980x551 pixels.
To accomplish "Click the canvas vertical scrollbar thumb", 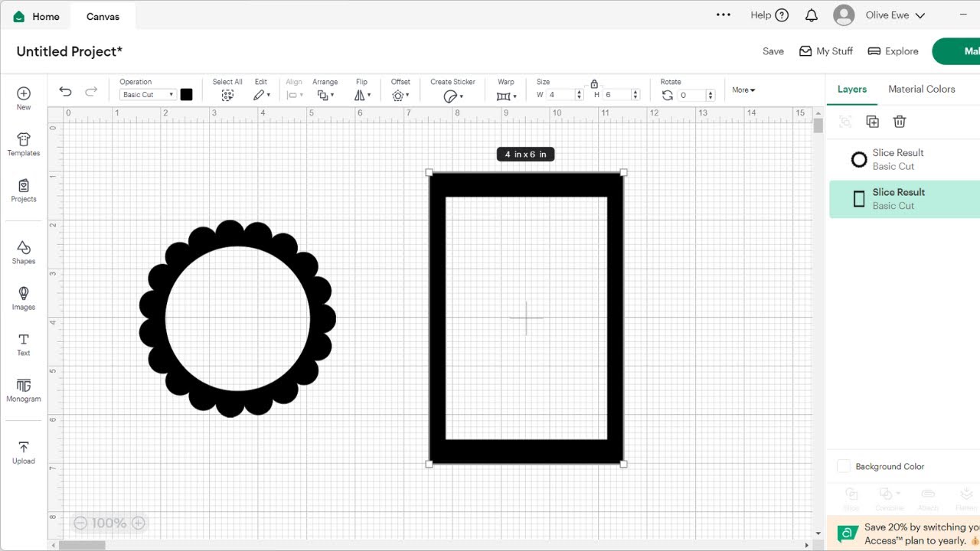I will click(818, 126).
